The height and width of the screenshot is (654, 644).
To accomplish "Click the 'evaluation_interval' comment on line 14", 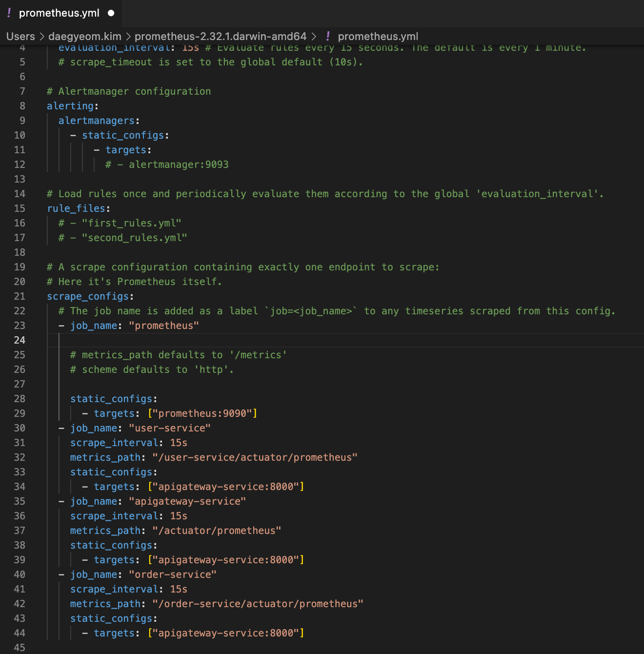I will [325, 194].
